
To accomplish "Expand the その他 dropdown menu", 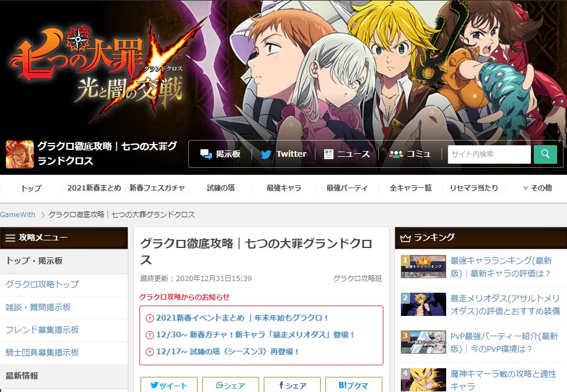I will tap(537, 188).
